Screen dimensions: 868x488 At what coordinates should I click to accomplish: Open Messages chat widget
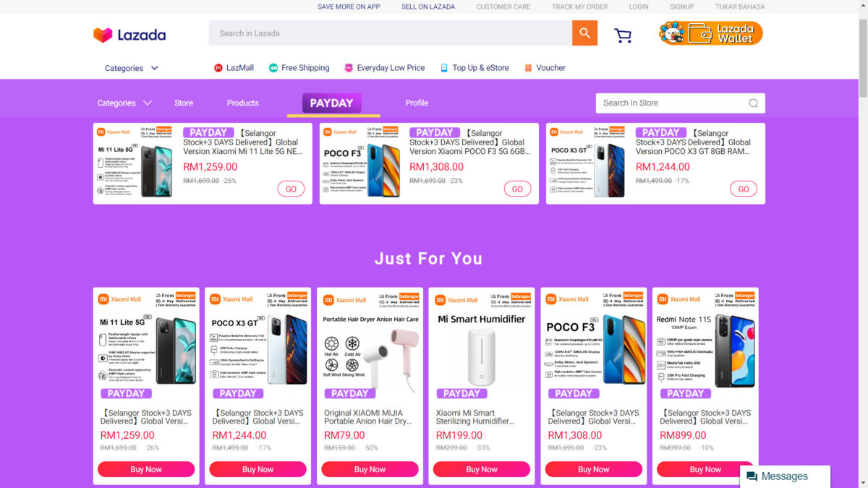(785, 476)
